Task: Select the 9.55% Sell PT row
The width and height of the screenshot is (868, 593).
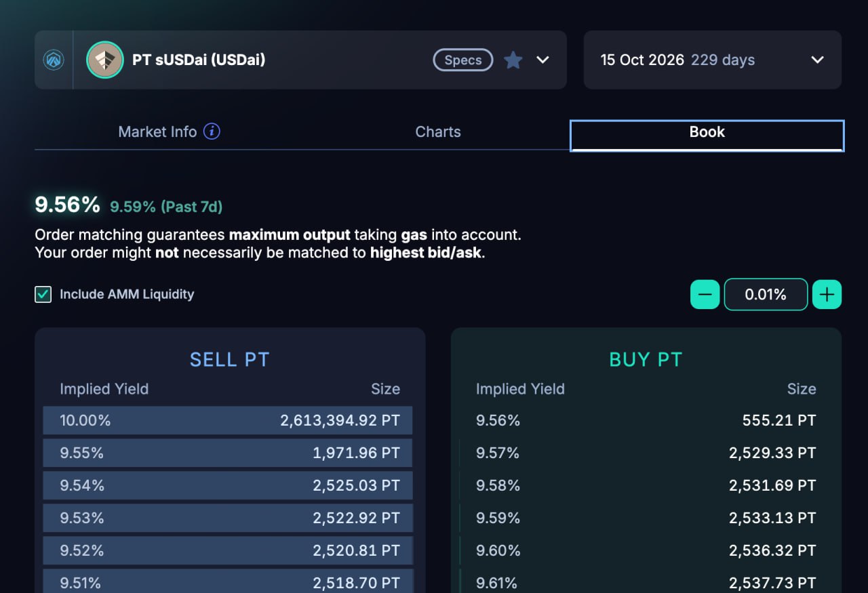Action: (228, 453)
